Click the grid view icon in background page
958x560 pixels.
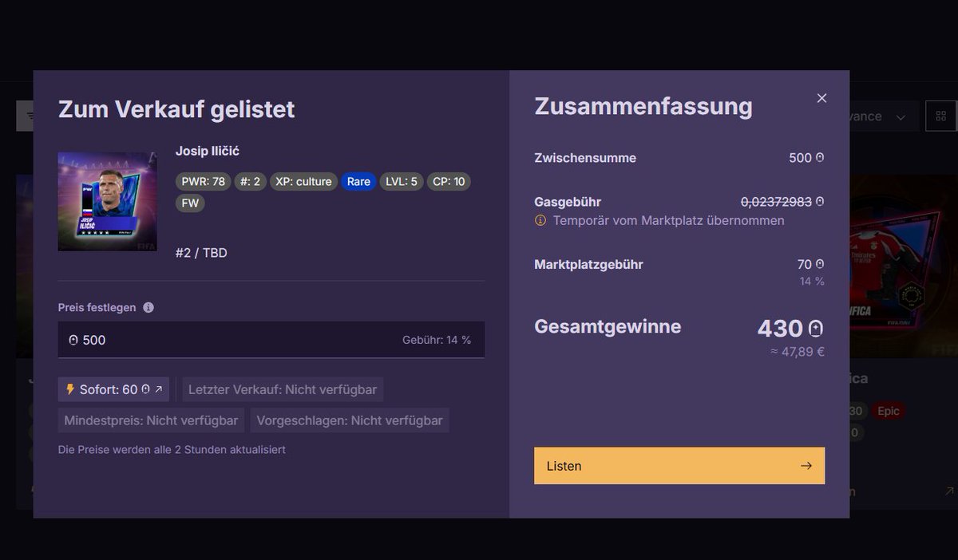[941, 116]
